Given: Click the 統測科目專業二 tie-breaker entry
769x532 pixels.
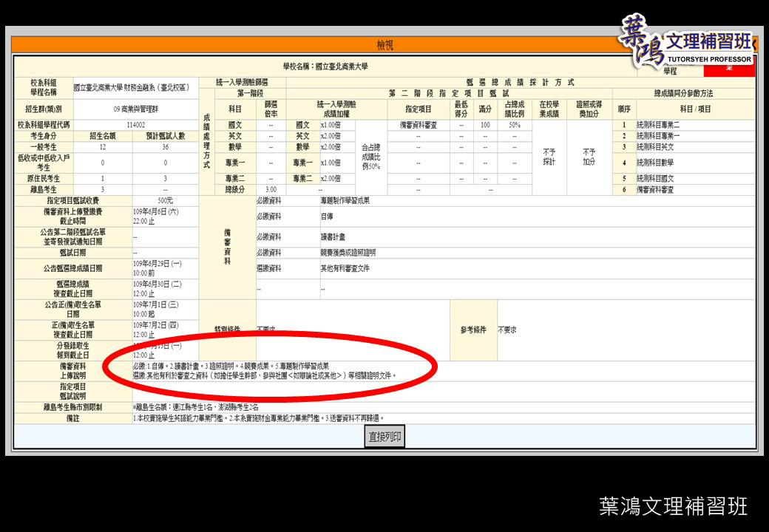Looking at the screenshot, I should (663, 125).
